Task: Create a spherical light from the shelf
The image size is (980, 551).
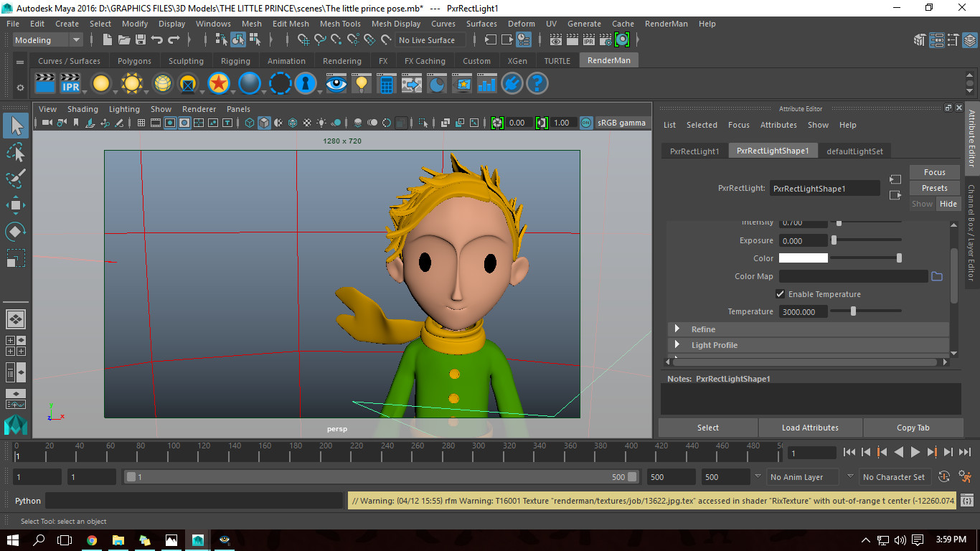Action: [x=101, y=84]
